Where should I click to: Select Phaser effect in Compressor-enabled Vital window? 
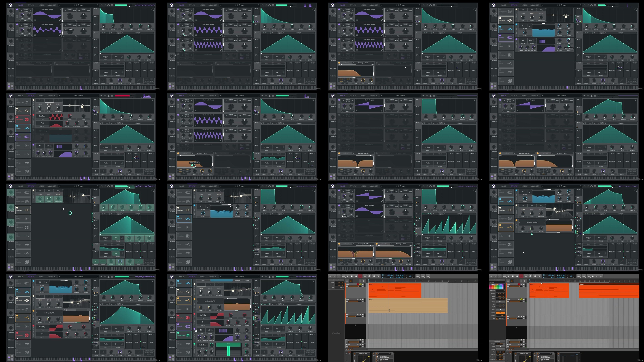[x=184, y=283]
